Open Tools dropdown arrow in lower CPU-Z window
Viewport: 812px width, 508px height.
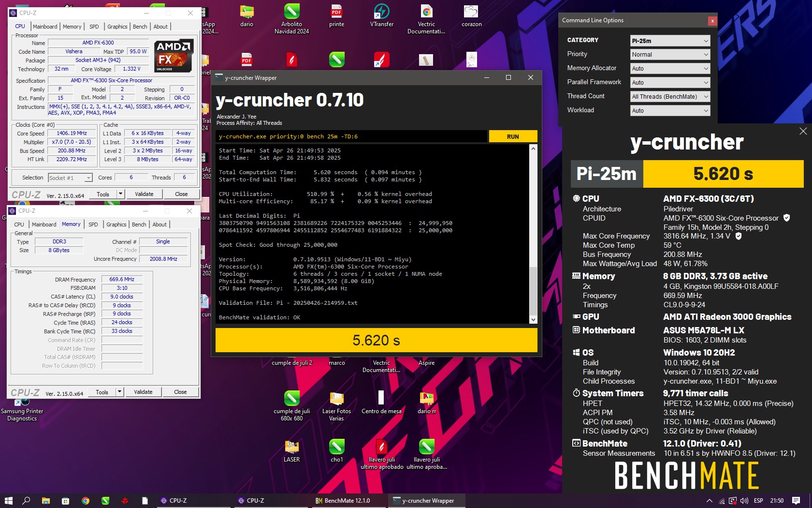click(119, 392)
